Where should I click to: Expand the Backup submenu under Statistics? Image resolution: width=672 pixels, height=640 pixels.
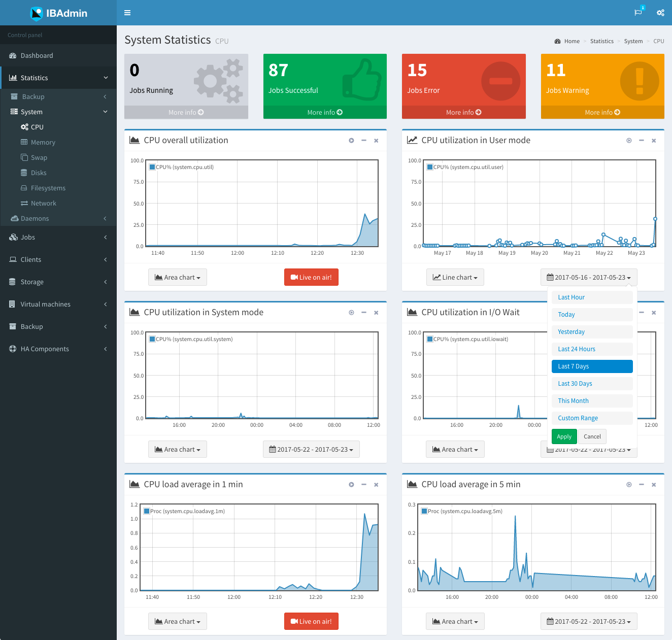click(x=58, y=96)
